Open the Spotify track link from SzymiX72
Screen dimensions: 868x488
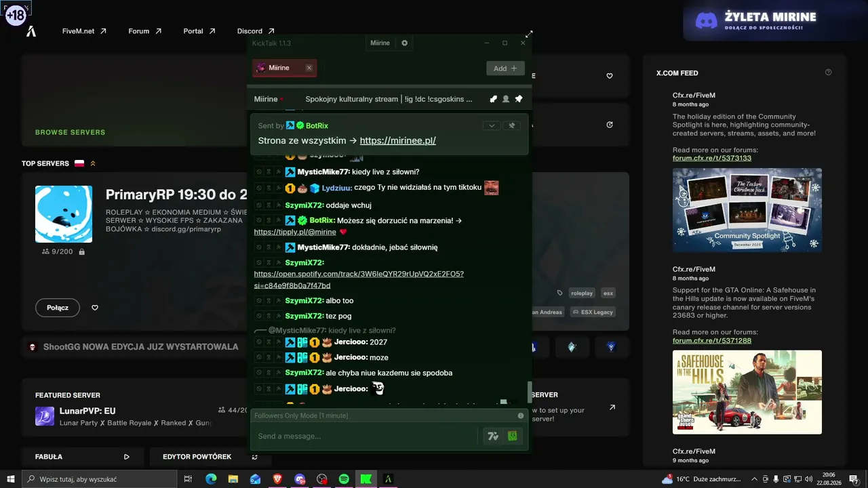point(359,279)
